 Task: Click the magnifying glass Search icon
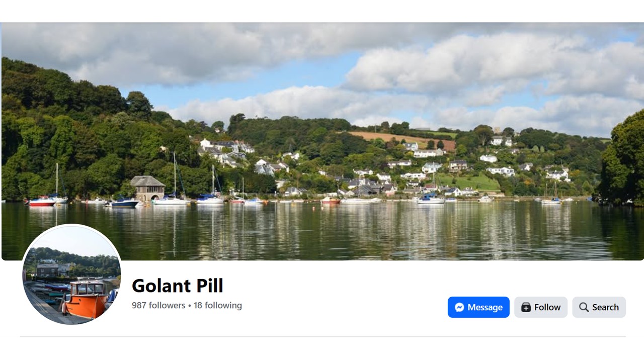[x=584, y=307]
